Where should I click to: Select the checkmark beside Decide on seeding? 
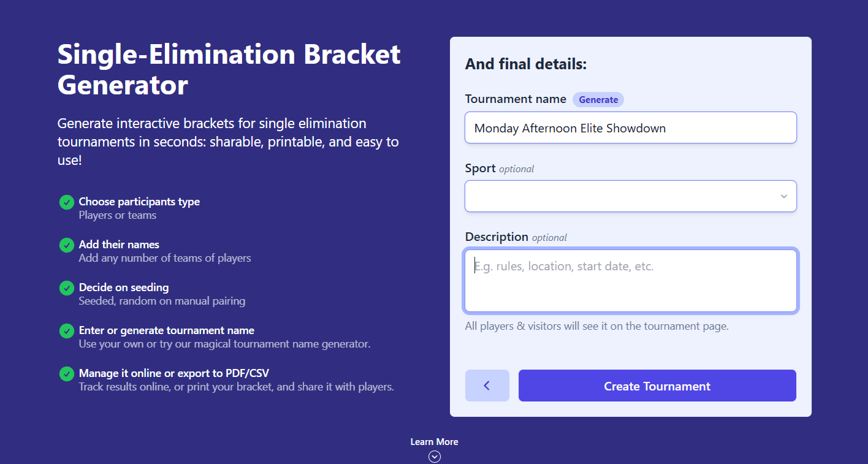point(67,287)
